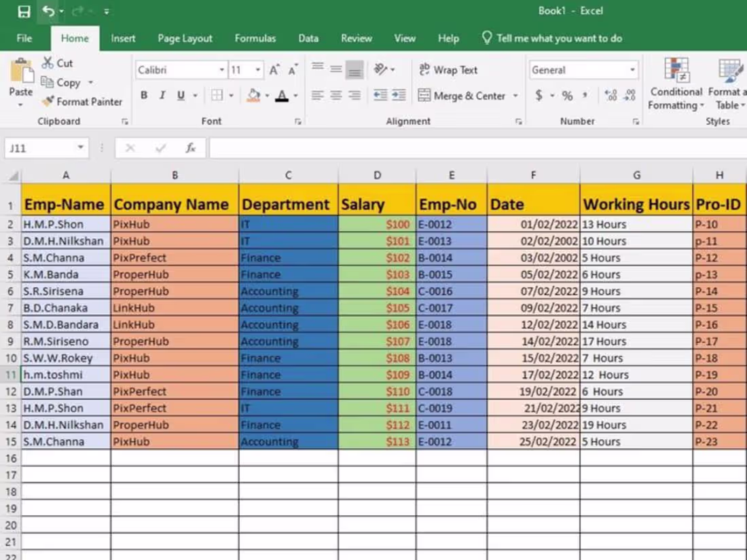Open the Font Color red swatch
This screenshot has width=747, height=560.
pyautogui.click(x=281, y=96)
